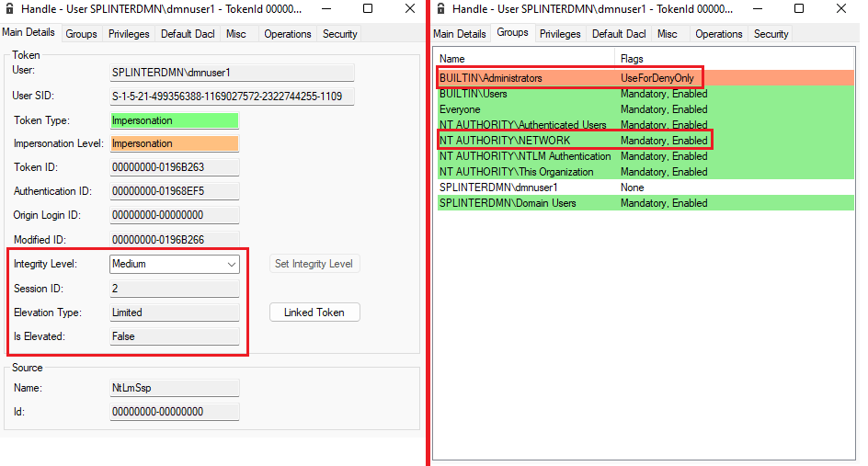
Task: Switch to Privileges tab in left window
Action: (x=129, y=34)
